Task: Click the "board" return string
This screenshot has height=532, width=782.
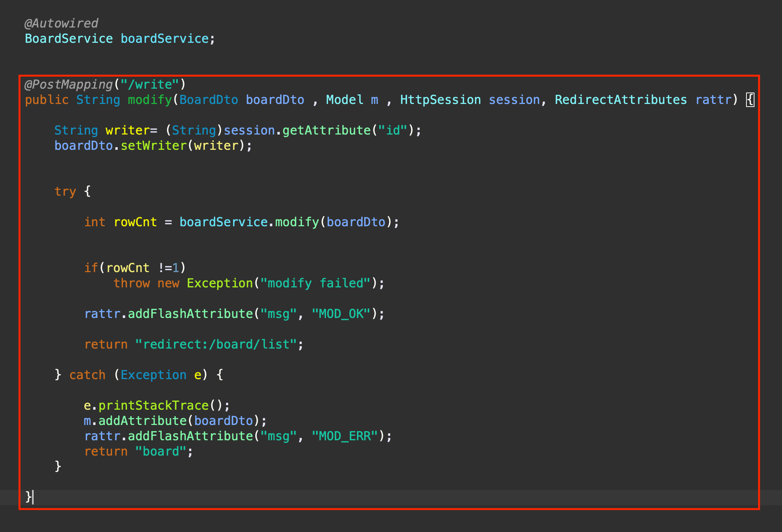Action: pyautogui.click(x=161, y=451)
